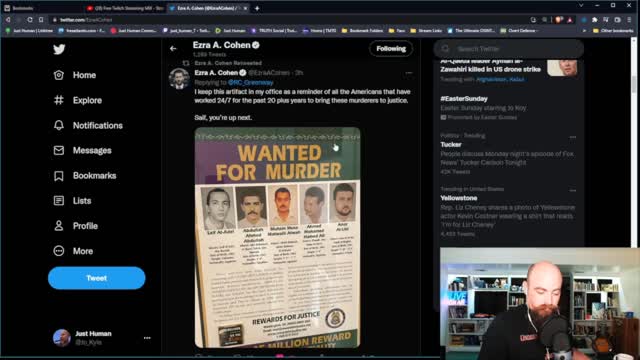Open the Wanted For Murder poster image
The width and height of the screenshot is (640, 360).
tap(278, 238)
